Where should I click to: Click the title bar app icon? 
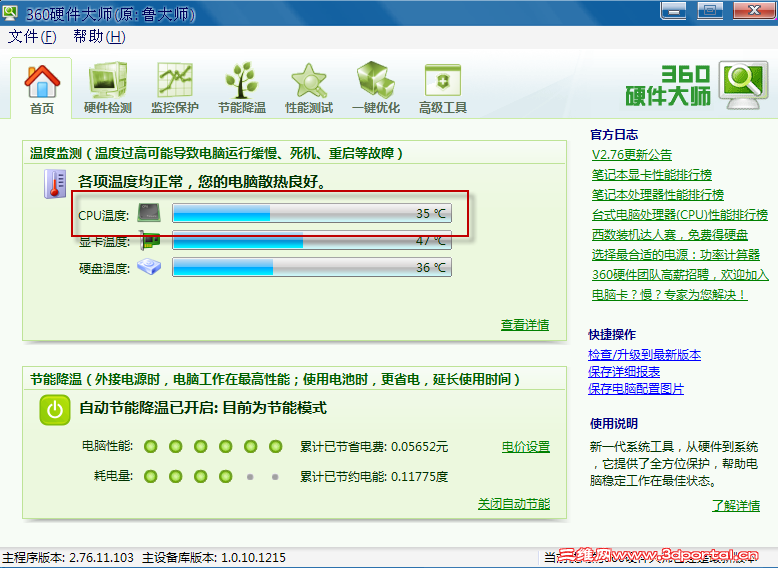(10, 13)
